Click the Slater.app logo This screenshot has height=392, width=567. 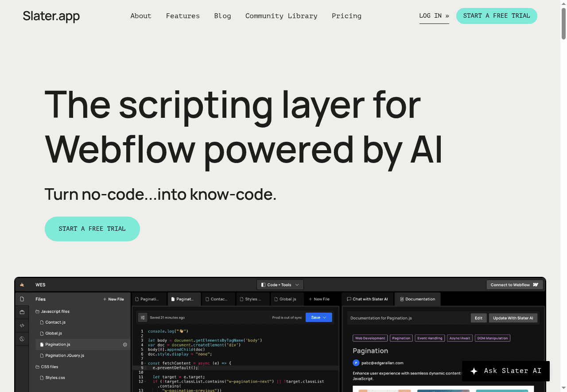click(x=51, y=16)
